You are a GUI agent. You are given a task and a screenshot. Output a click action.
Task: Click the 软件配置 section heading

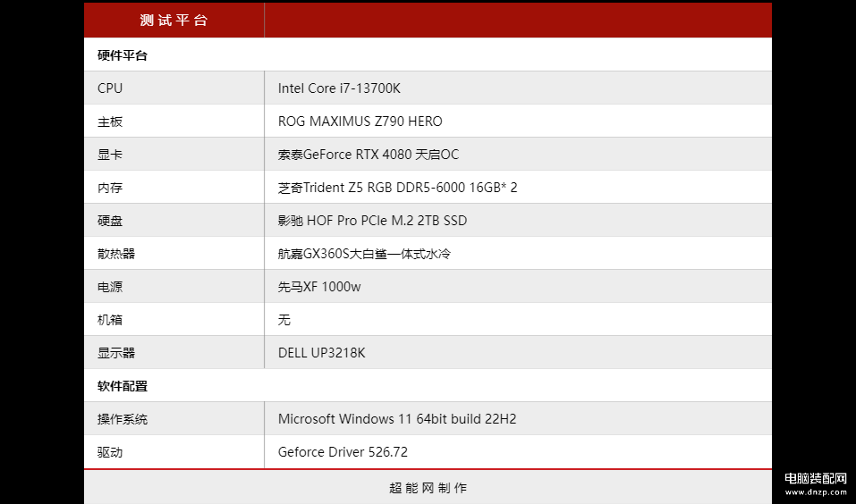click(123, 386)
